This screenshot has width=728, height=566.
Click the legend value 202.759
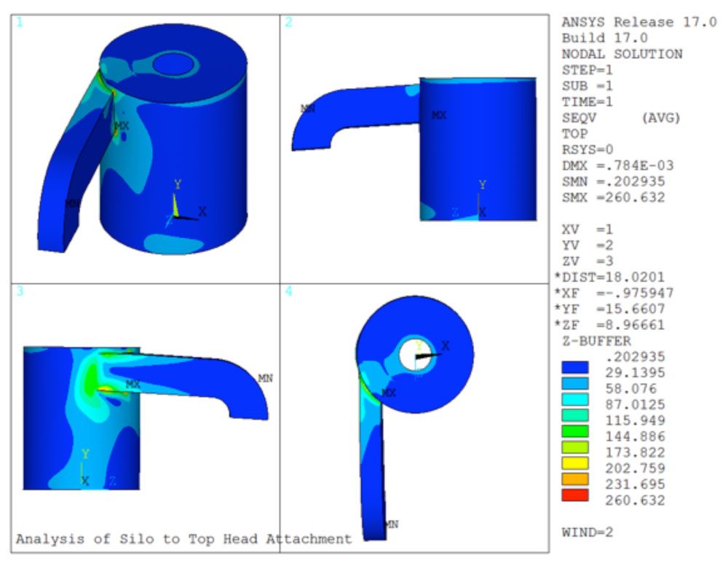tap(635, 468)
